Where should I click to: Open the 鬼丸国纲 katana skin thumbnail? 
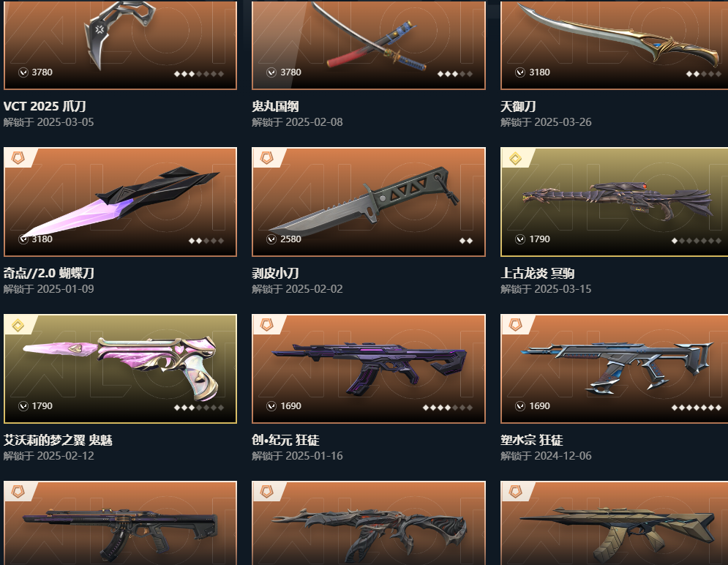pyautogui.click(x=369, y=45)
